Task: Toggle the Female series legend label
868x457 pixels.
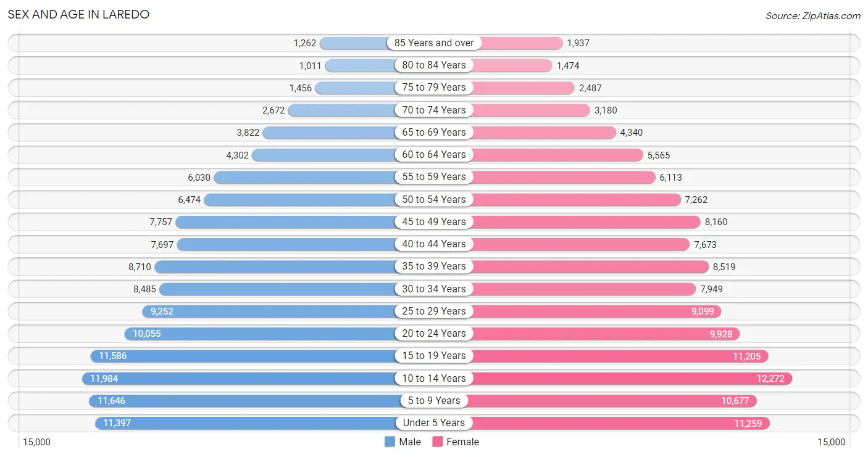Action: click(462, 442)
